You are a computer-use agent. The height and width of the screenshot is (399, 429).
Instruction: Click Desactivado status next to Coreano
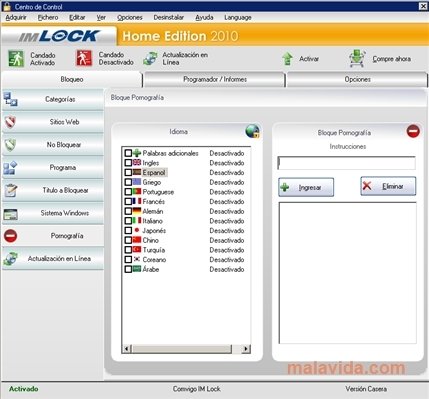tap(227, 259)
